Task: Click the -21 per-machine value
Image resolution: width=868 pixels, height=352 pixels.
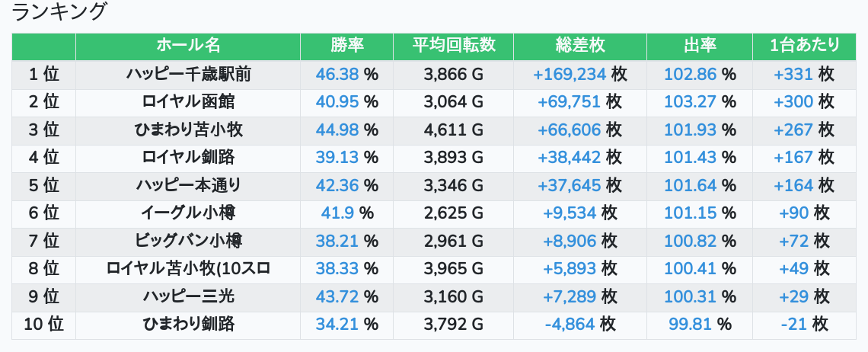Action: coord(793,325)
